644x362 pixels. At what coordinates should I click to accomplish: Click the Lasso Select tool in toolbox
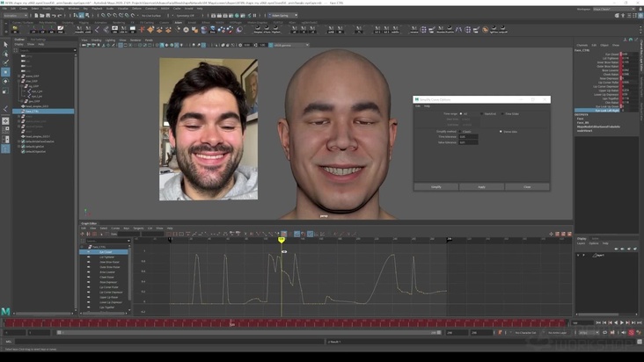(x=5, y=54)
